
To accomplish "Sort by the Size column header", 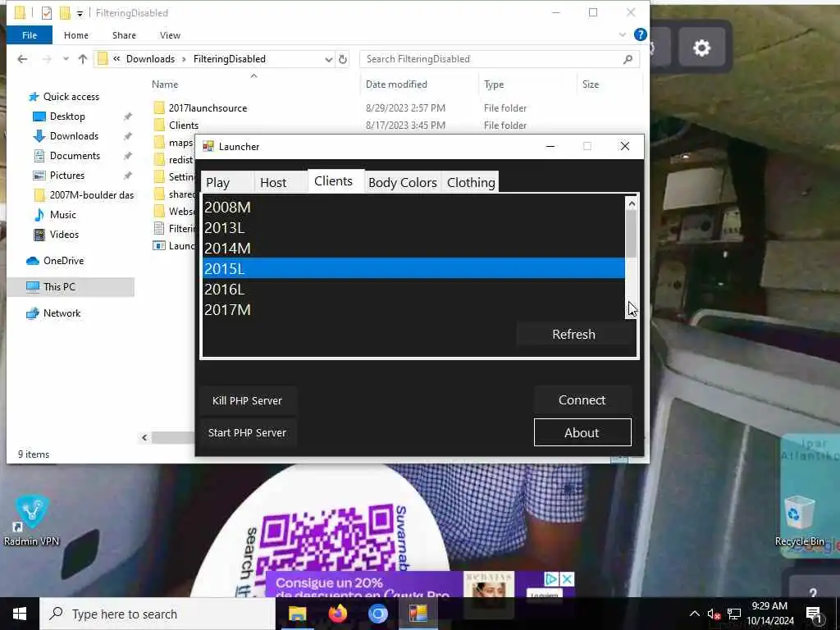I will coord(591,84).
